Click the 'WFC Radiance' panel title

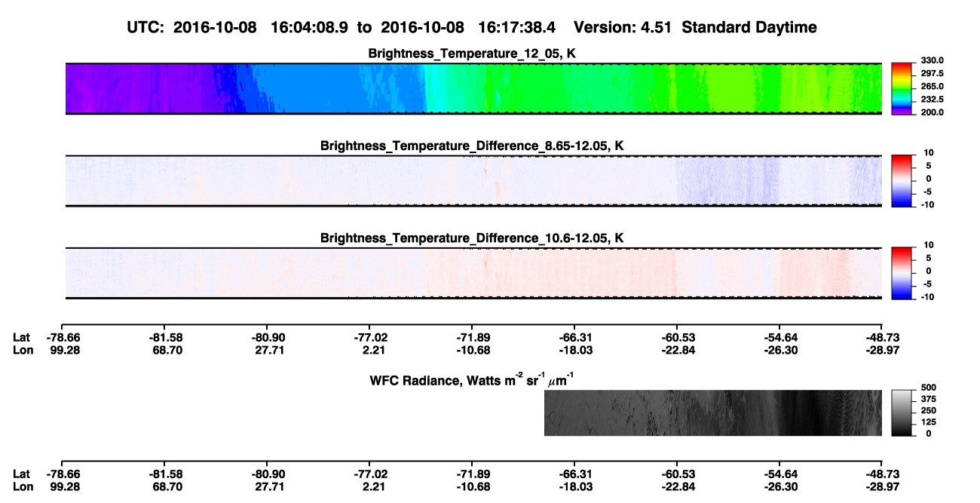[473, 379]
